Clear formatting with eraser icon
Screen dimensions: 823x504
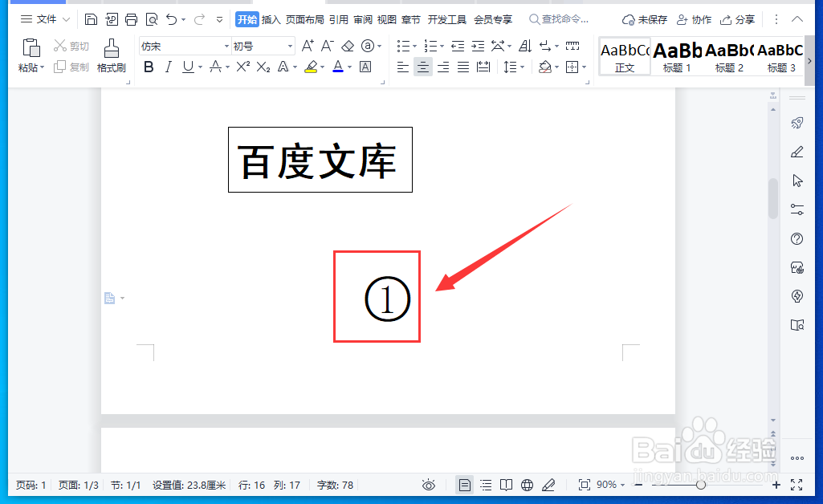[x=348, y=47]
